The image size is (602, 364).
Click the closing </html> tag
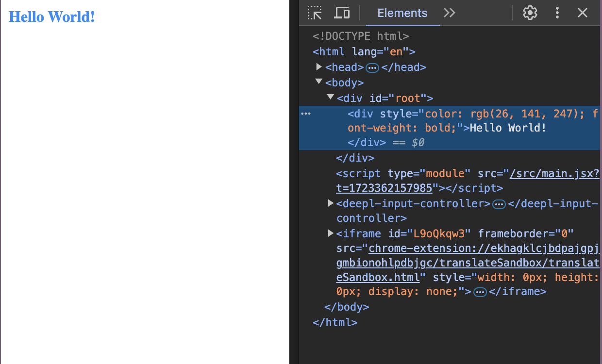tap(335, 322)
